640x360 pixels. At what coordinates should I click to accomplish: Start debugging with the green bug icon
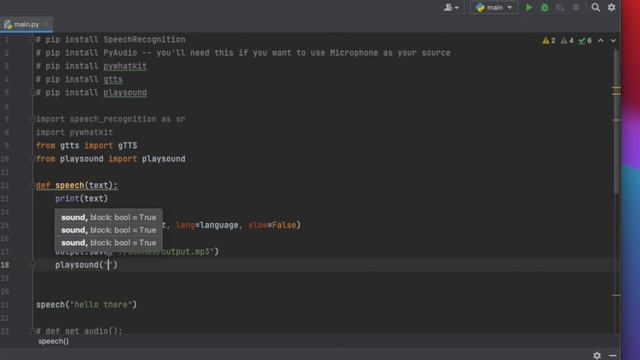544,7
